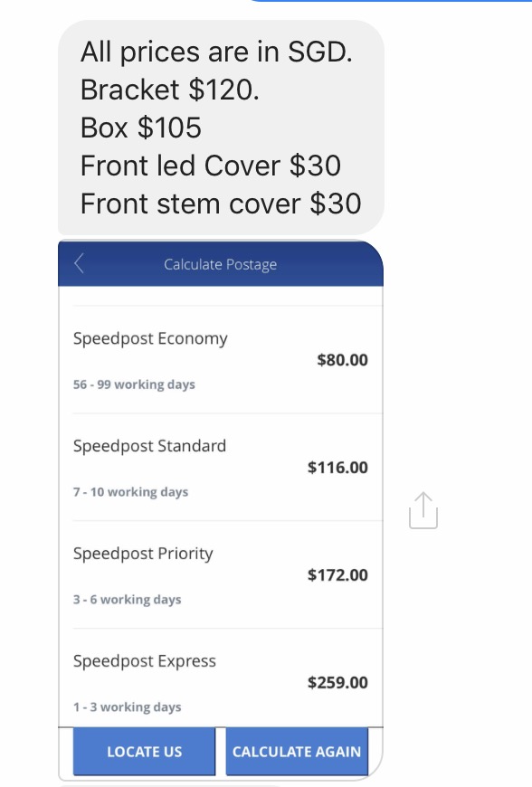Click the 56 - 99 working days text
Image resolution: width=532 pixels, height=787 pixels.
(x=134, y=384)
